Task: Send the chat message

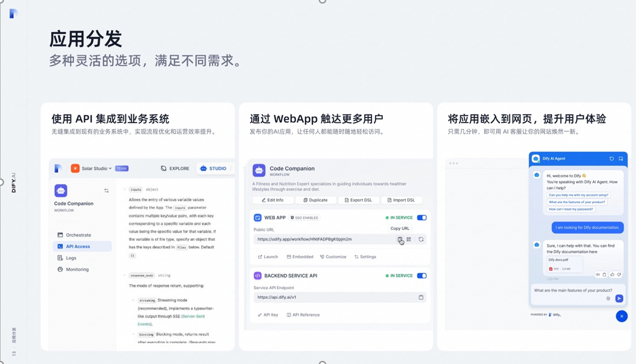Action: [619, 298]
